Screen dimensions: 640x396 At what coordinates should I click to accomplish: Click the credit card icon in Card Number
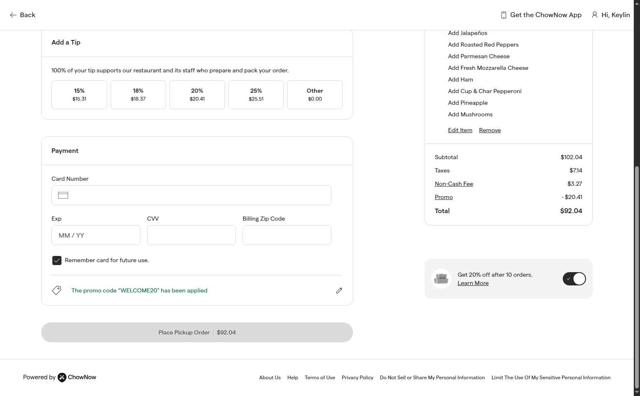click(x=63, y=195)
